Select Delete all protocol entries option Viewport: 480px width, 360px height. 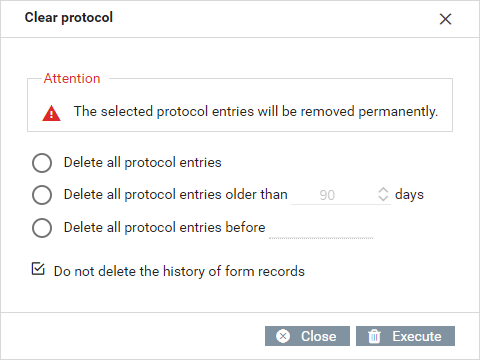tap(42, 163)
